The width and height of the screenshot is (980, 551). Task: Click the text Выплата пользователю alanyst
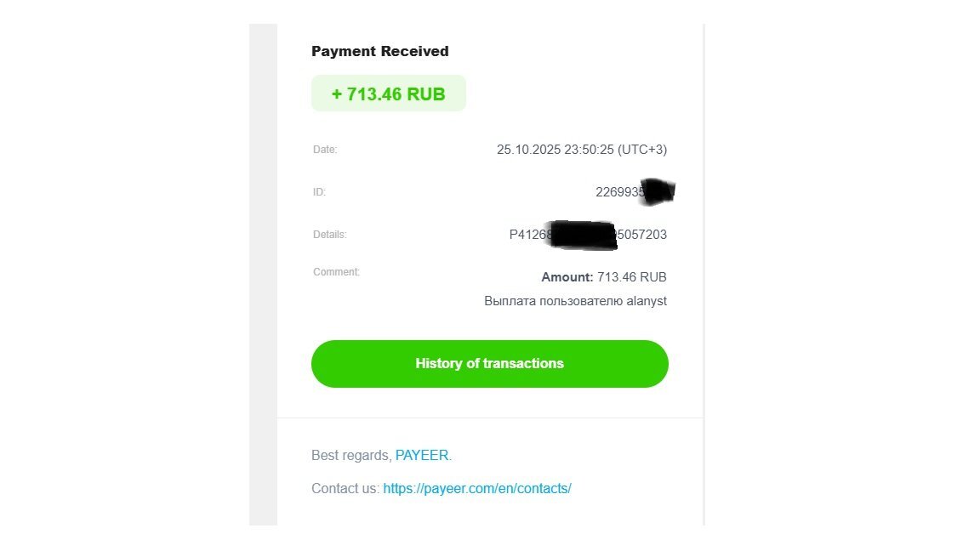point(576,301)
